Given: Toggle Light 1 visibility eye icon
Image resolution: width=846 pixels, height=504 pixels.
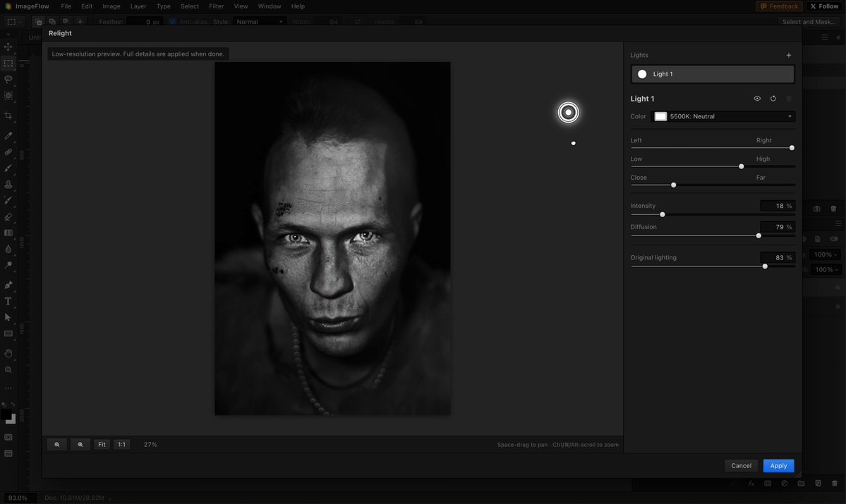Looking at the screenshot, I should point(757,99).
